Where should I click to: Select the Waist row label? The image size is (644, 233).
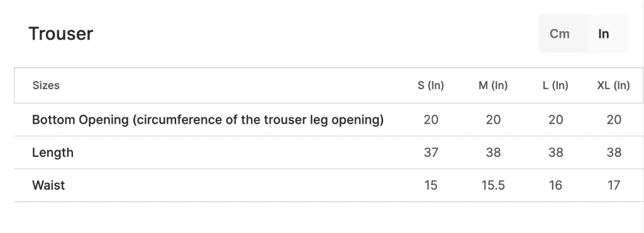point(48,185)
